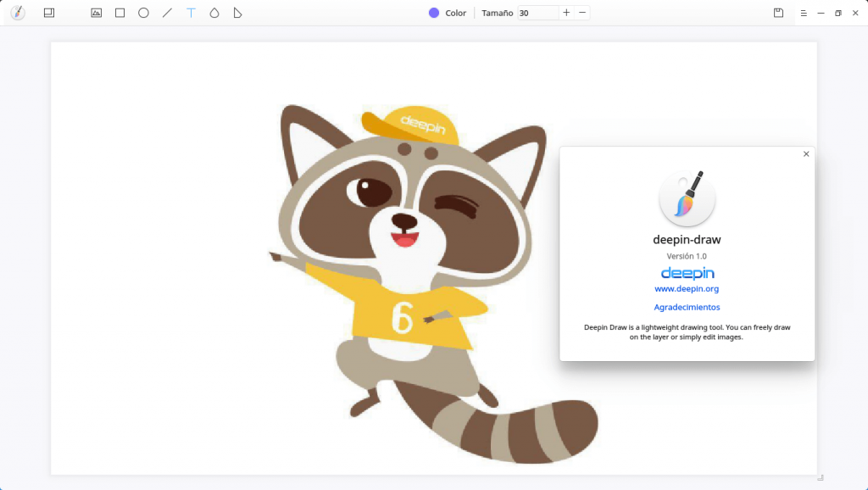Select the artboard crop tool
Image resolution: width=868 pixels, height=490 pixels.
49,13
